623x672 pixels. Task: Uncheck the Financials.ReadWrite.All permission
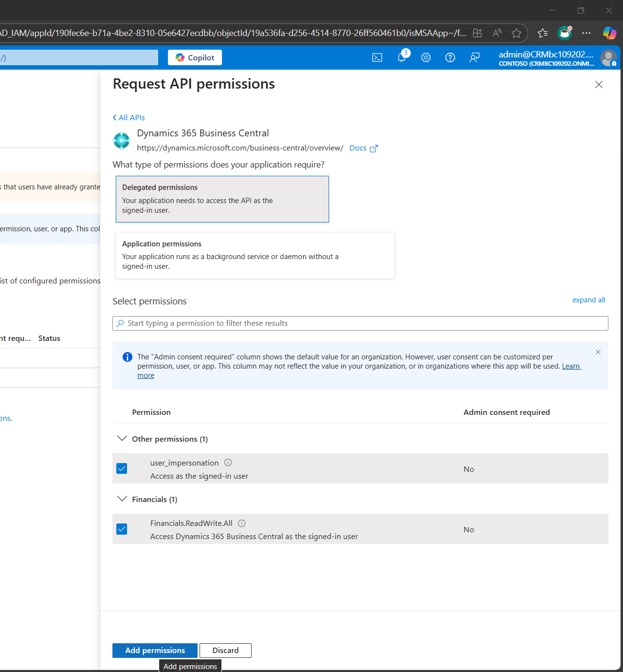(122, 529)
